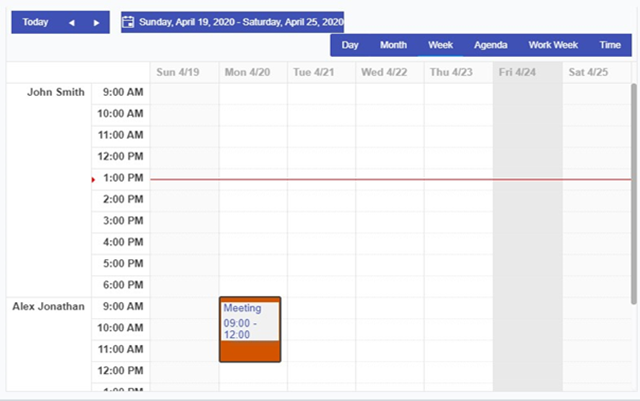Screen dimensions: 640x401
Task: Select John Smith's Monday 9:00 AM slot
Action: coord(253,94)
